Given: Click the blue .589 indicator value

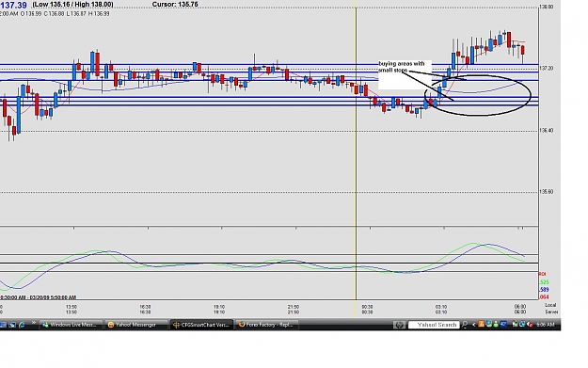Looking at the screenshot, I should point(544,290).
